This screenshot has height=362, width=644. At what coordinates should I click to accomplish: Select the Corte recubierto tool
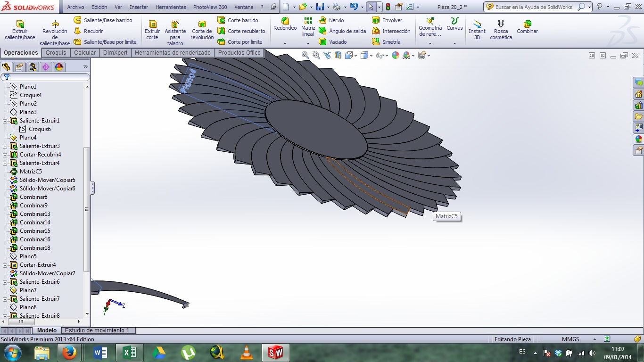click(x=241, y=31)
